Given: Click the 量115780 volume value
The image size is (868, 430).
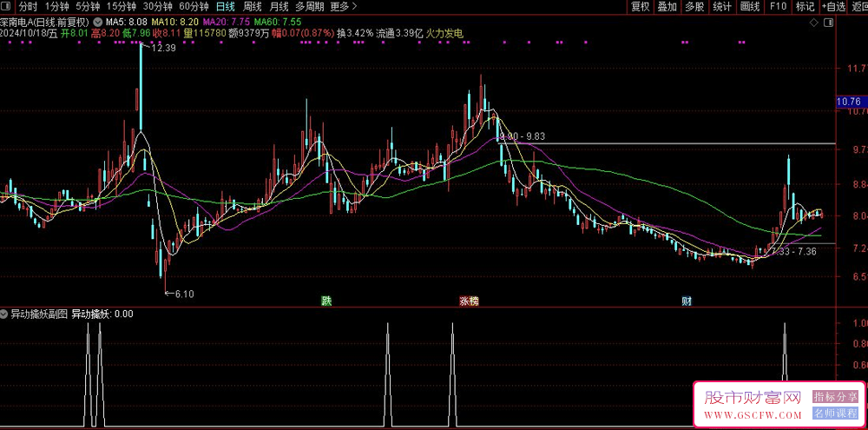Looking at the screenshot, I should click(205, 33).
